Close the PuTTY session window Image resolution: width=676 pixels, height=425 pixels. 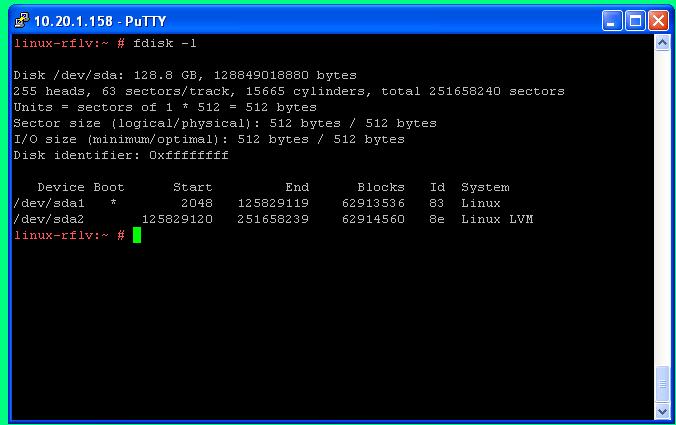(657, 20)
